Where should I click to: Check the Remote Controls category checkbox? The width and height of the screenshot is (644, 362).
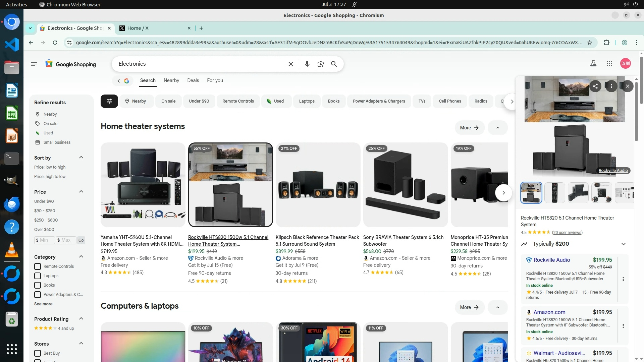coord(38,266)
